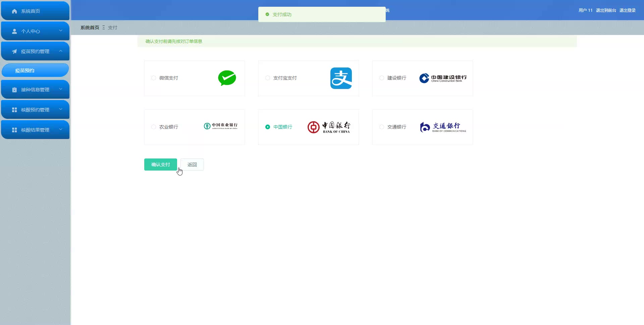Click the 确认支付 button
Viewport: 644px width, 325px height.
[x=161, y=165]
